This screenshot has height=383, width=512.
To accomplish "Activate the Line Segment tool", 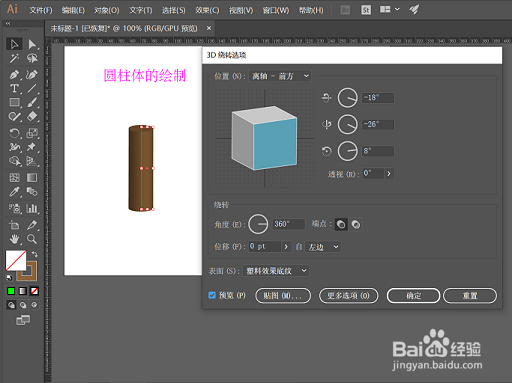I will point(32,89).
